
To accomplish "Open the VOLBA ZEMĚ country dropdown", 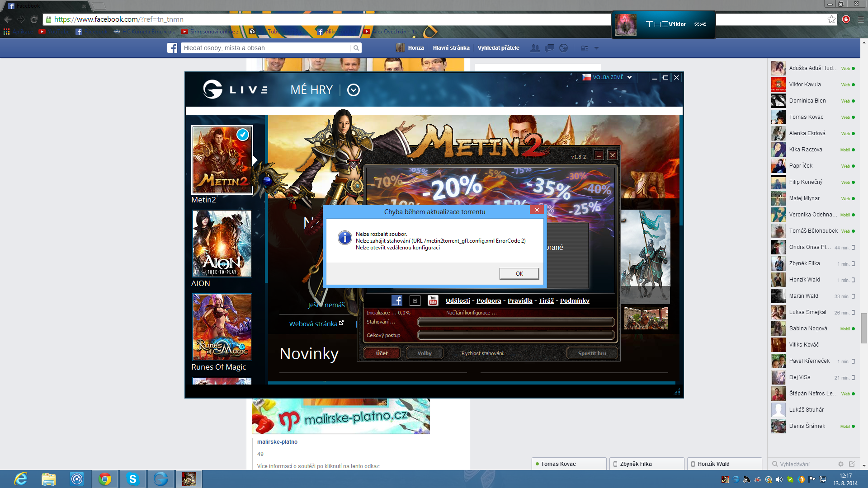I will coord(607,77).
